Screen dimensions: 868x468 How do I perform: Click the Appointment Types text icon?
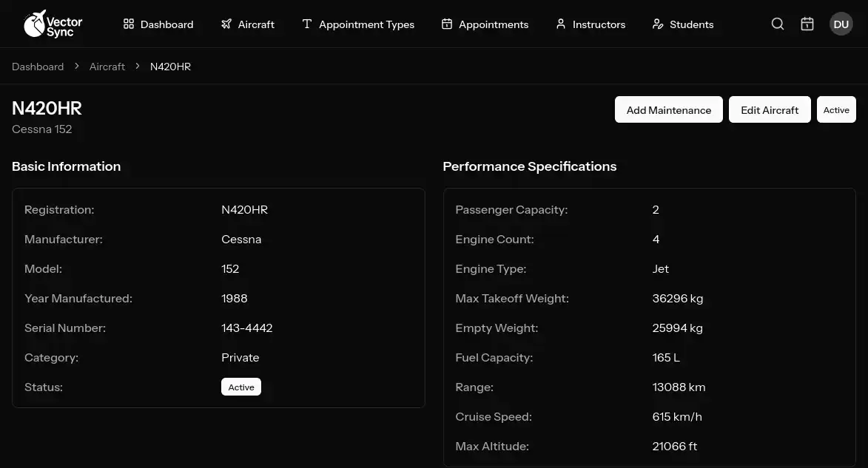pyautogui.click(x=307, y=24)
